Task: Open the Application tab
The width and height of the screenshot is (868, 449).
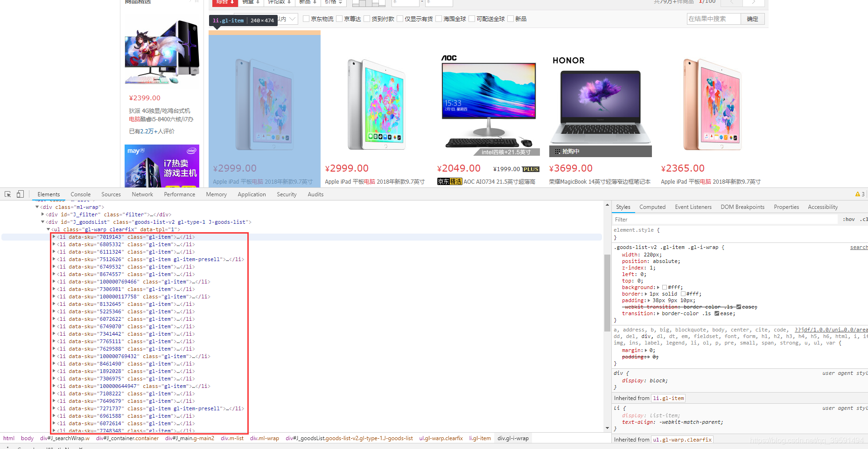Action: (x=252, y=194)
